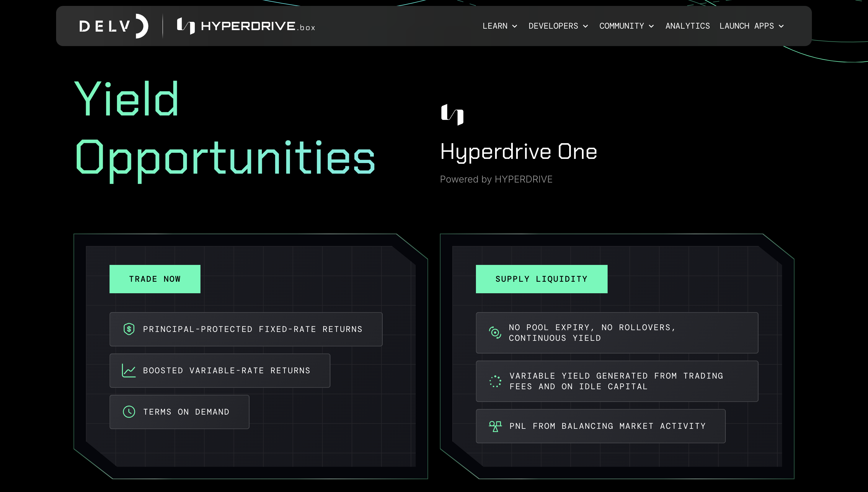Click the shield dollar icon for principal-protected returns
Image resolution: width=868 pixels, height=492 pixels.
(x=129, y=329)
